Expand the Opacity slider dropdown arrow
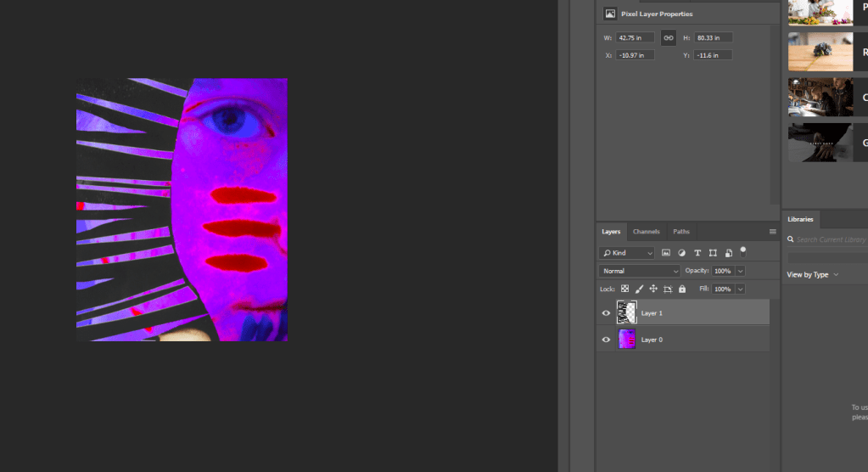868x472 pixels. pos(741,271)
